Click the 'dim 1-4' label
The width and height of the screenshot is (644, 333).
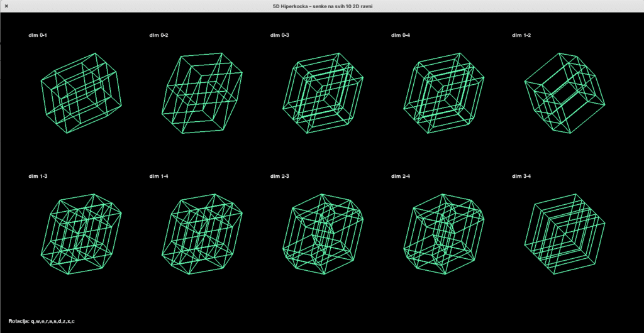coord(159,177)
